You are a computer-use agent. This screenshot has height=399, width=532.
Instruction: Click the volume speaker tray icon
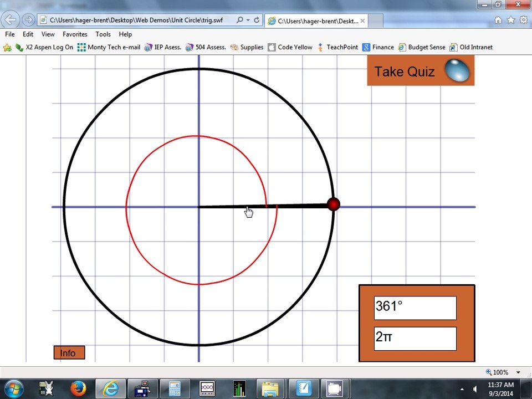[x=475, y=389]
